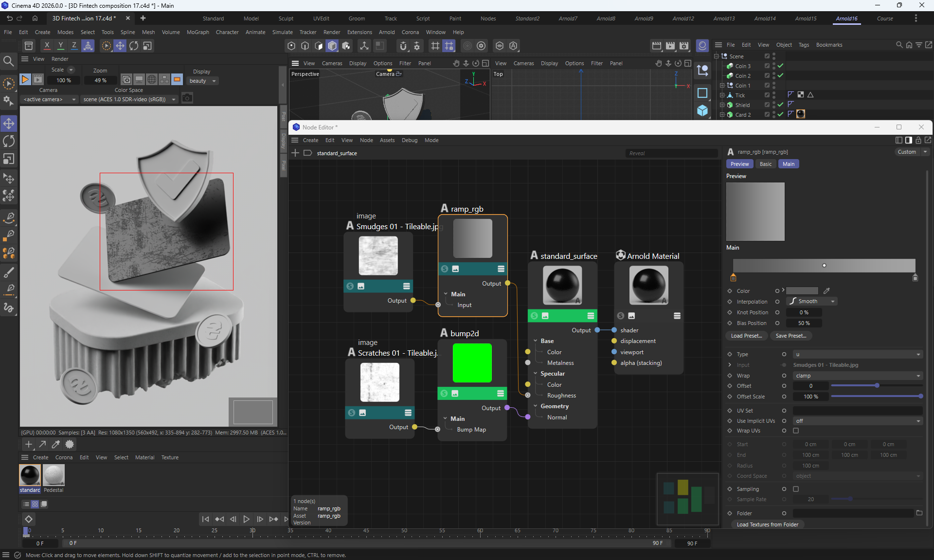The height and width of the screenshot is (560, 934).
Task: Click the search icon in Object Manager
Action: [x=899, y=45]
